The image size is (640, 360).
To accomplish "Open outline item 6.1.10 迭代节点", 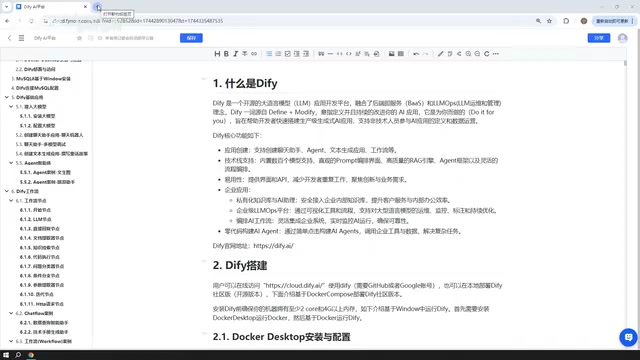I will [x=37, y=294].
